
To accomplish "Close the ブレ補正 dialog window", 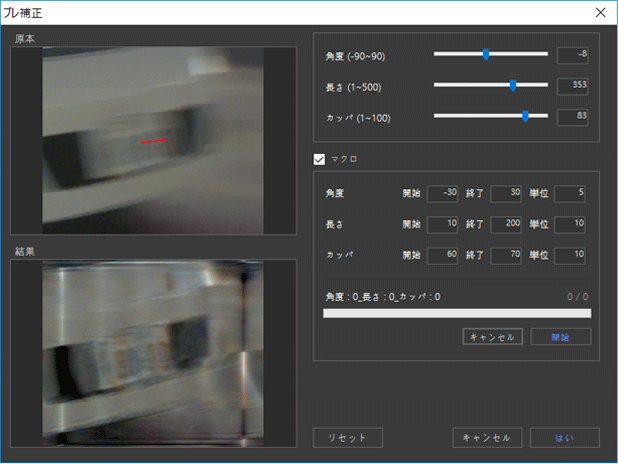I will point(599,12).
